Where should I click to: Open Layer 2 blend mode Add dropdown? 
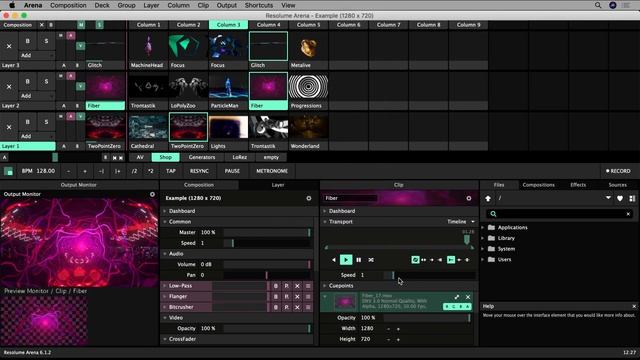(37, 96)
